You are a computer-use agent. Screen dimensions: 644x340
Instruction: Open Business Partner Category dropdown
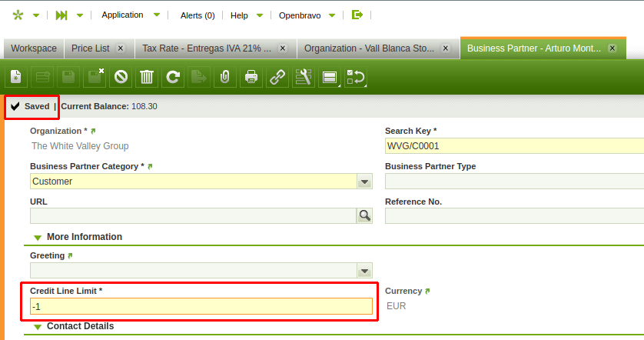(x=364, y=182)
